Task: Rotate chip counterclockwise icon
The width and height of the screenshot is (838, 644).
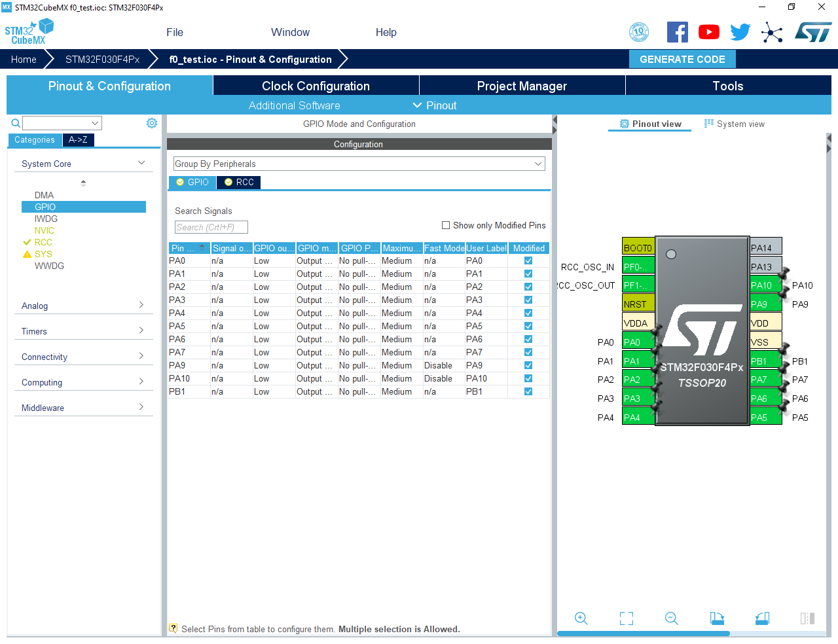Action: (x=762, y=618)
